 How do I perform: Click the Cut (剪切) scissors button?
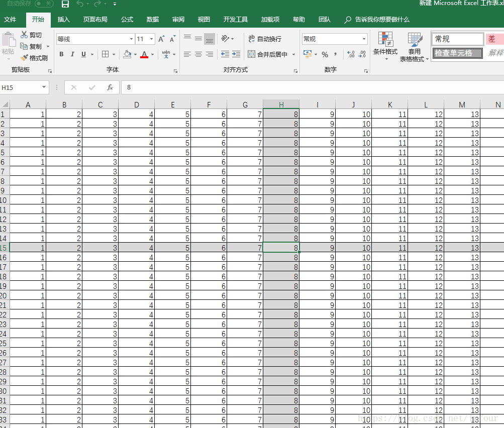click(31, 35)
